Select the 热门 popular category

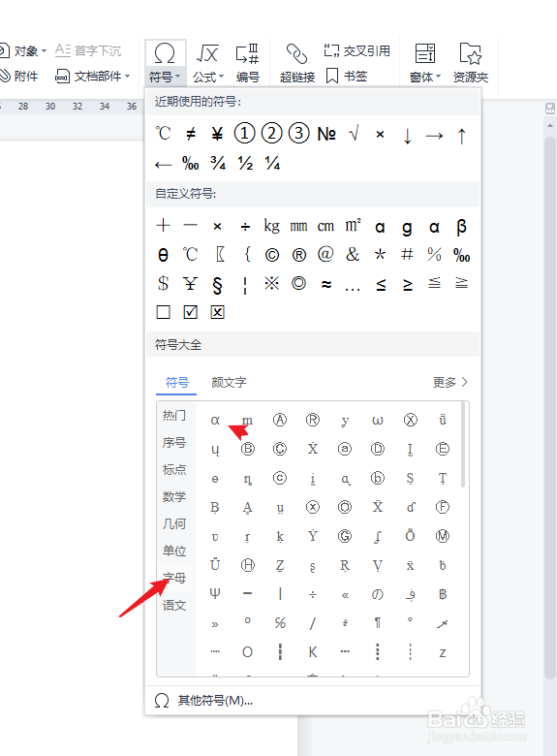coord(174,415)
